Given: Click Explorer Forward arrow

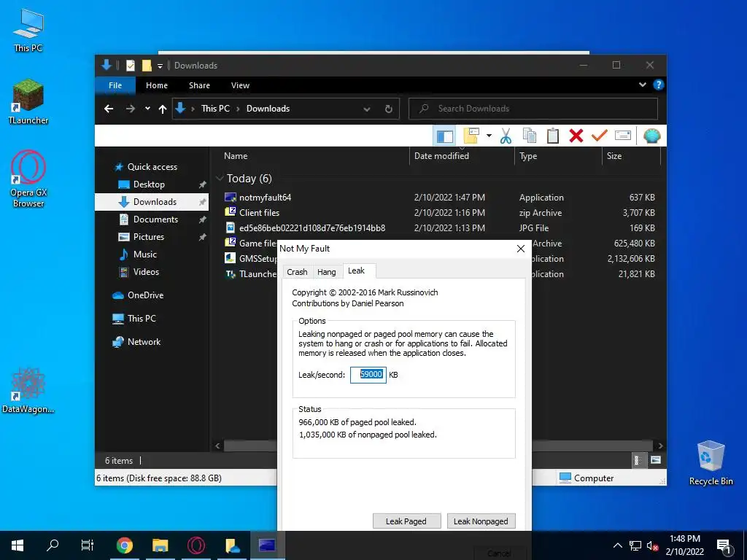Looking at the screenshot, I should coord(130,109).
